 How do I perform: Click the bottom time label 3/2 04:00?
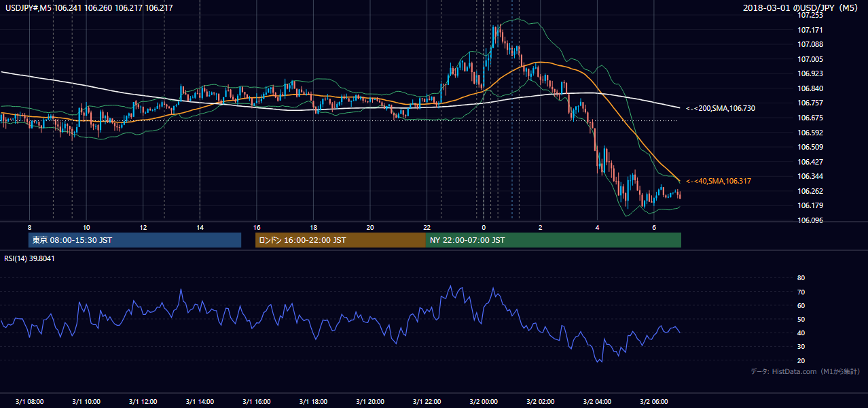point(597,401)
